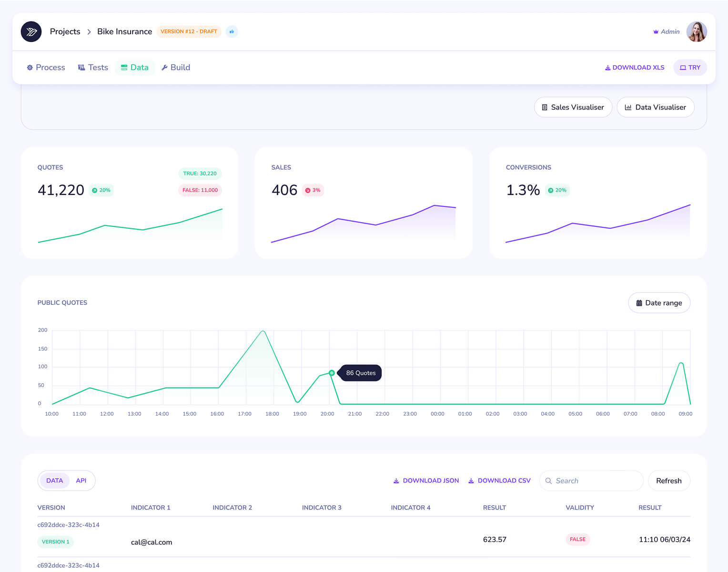Click Download JSON

pos(426,480)
